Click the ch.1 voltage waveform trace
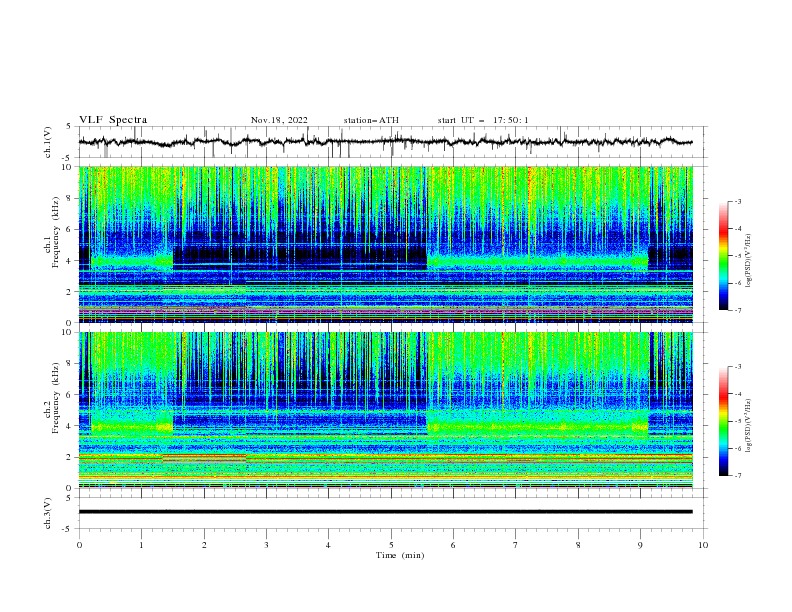This screenshot has width=792, height=612. (385, 142)
